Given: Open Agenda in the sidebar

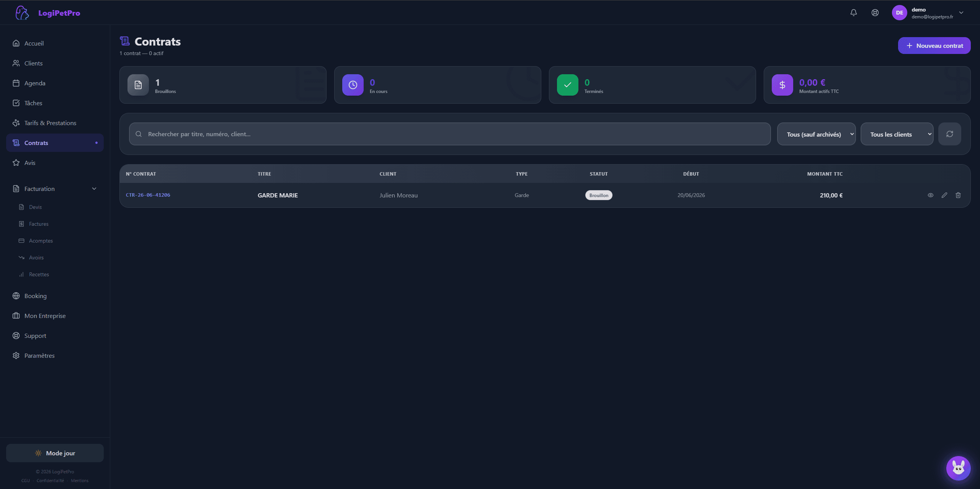Looking at the screenshot, I should point(55,83).
